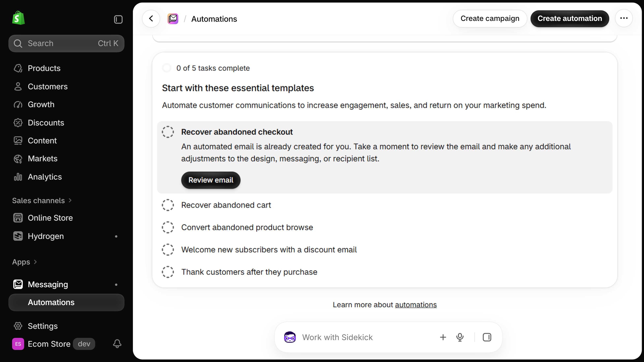Open Automations in the sidebar

(x=66, y=302)
